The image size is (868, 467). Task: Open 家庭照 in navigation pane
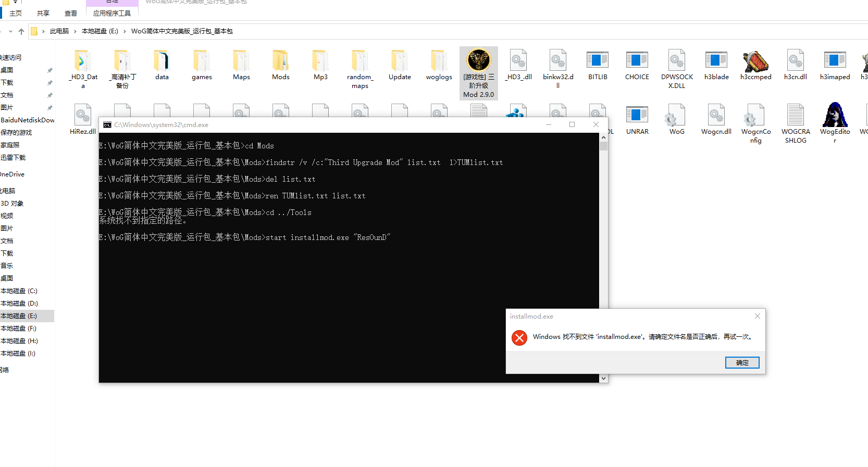[10, 145]
